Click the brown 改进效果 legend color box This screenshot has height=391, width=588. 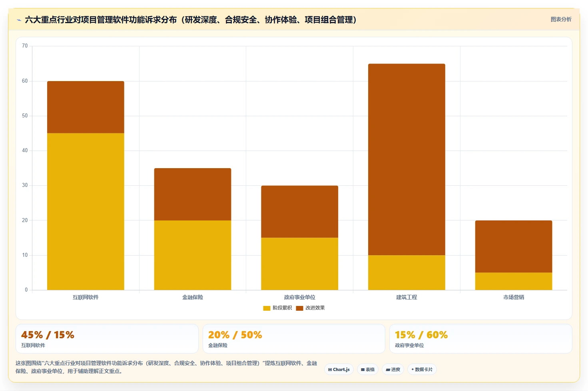[299, 308]
